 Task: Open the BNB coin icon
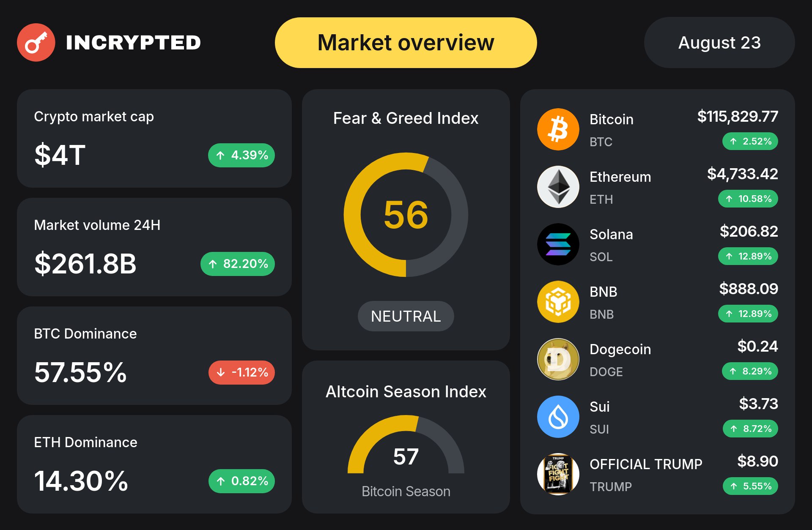tap(558, 302)
